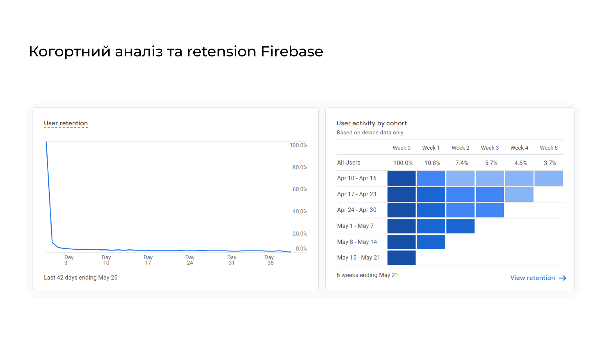Click the Apr 10 - Apr 16 Week 0 cell
The image size is (607, 364).
tap(402, 178)
